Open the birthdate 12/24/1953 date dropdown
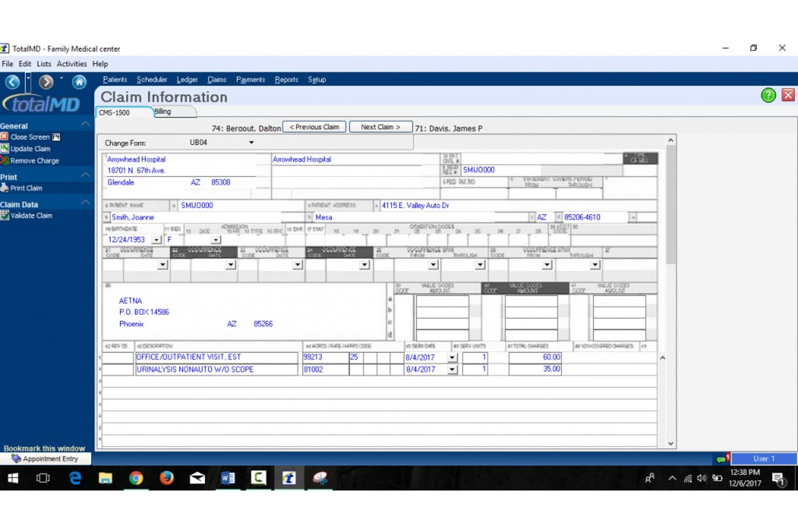Screen dimensions: 798x532 coord(156,240)
